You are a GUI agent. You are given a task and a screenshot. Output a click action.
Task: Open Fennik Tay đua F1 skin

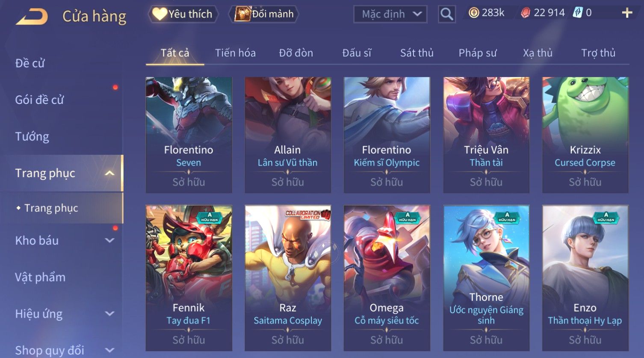tap(189, 278)
